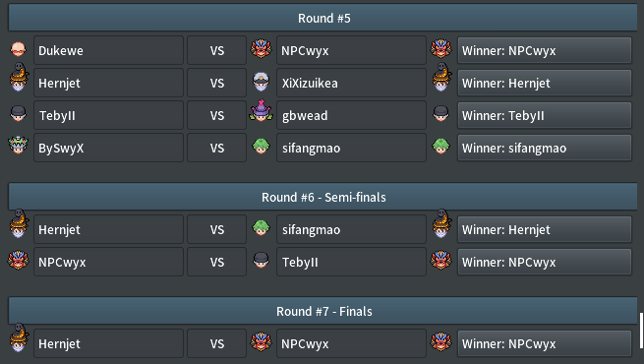Screen dimensions: 644x364
Task: Click Hernjet's avatar in the Finals row
Action: tap(19, 337)
